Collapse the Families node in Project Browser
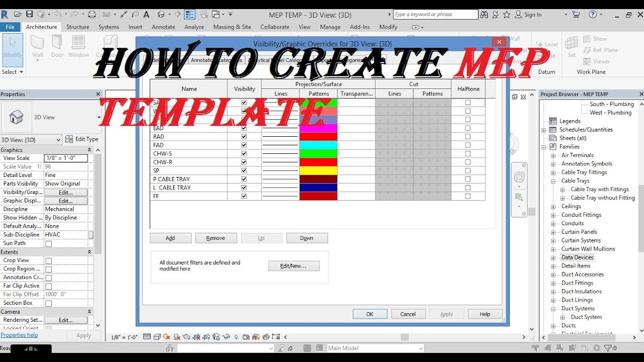This screenshot has height=362, width=644. 544,147
